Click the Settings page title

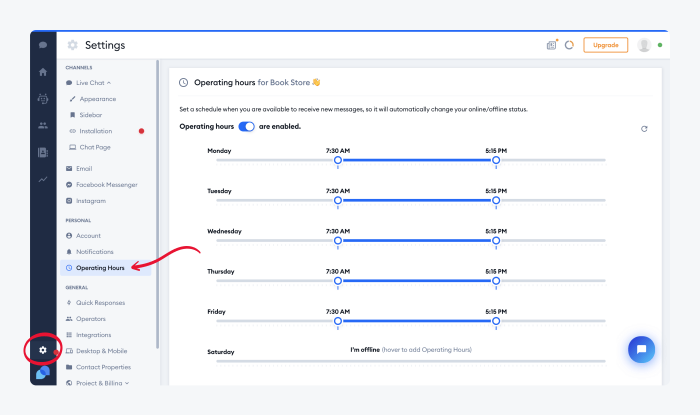[105, 45]
